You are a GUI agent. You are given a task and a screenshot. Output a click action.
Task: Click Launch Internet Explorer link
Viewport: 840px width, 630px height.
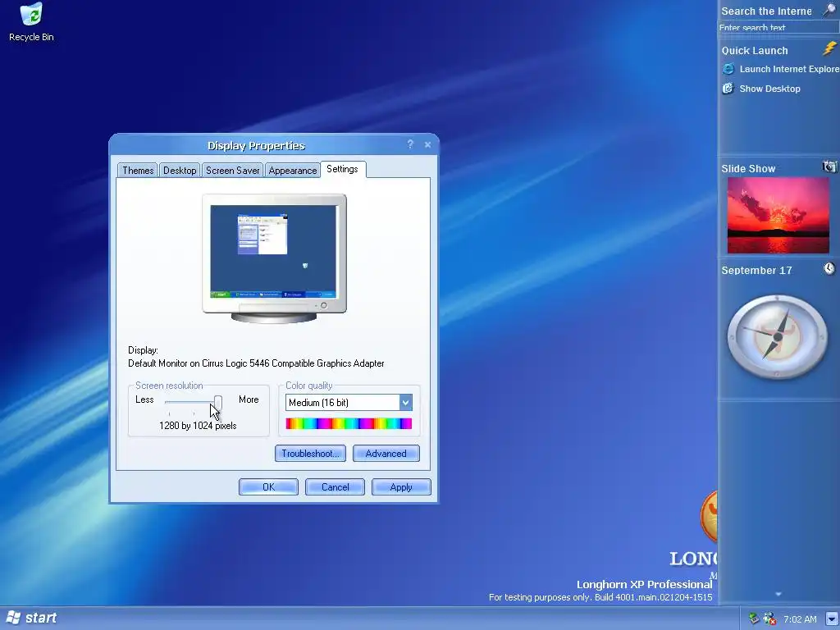[x=789, y=69]
